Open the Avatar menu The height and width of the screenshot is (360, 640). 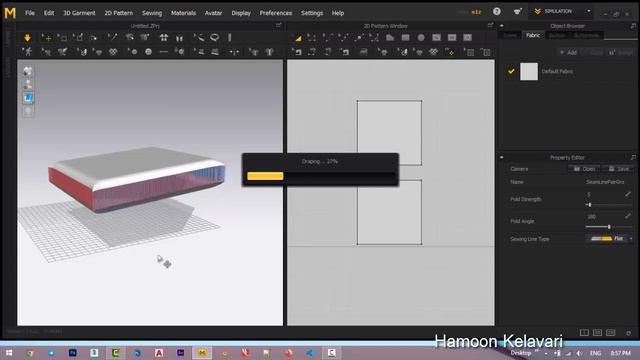click(x=213, y=13)
